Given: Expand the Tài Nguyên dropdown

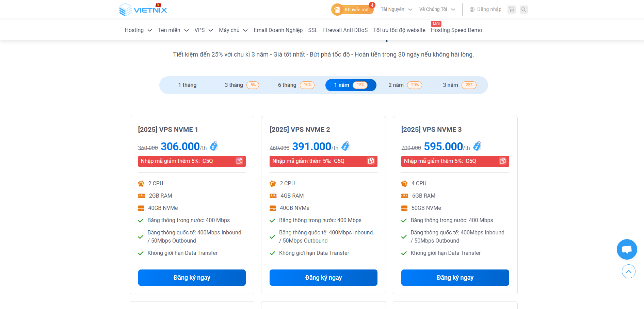Looking at the screenshot, I should tap(396, 10).
